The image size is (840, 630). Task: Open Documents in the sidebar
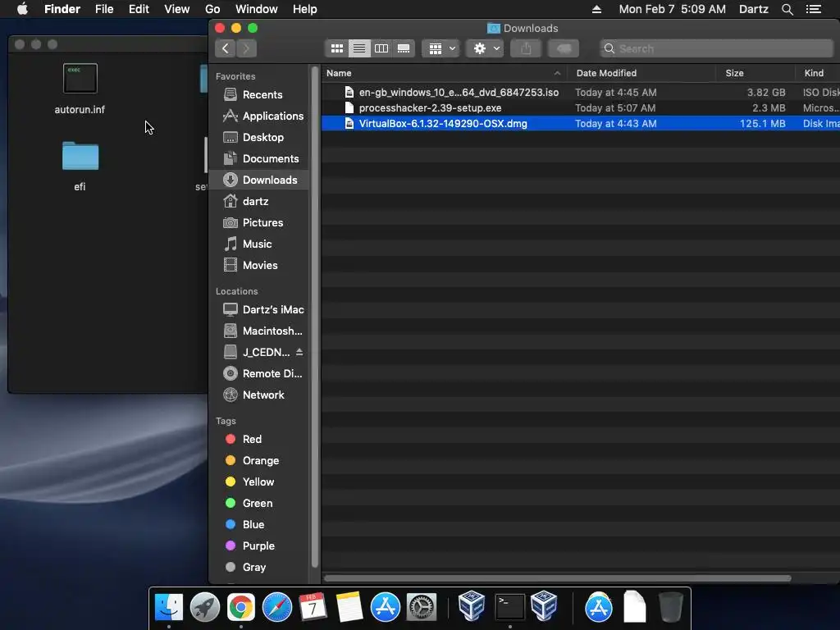(261, 159)
